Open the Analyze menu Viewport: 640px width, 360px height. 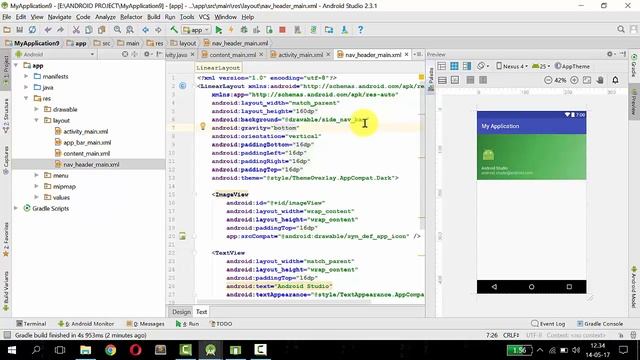click(105, 17)
